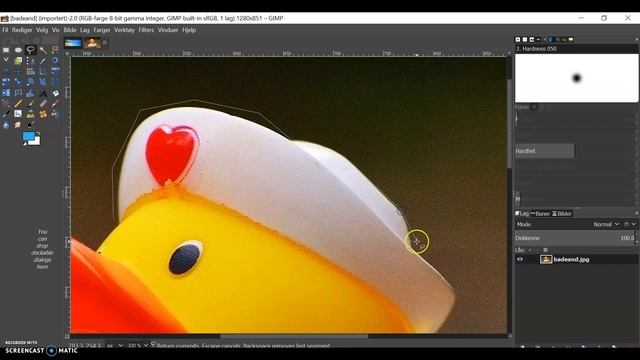
Task: Switch to the Lag layers tab
Action: [522, 213]
